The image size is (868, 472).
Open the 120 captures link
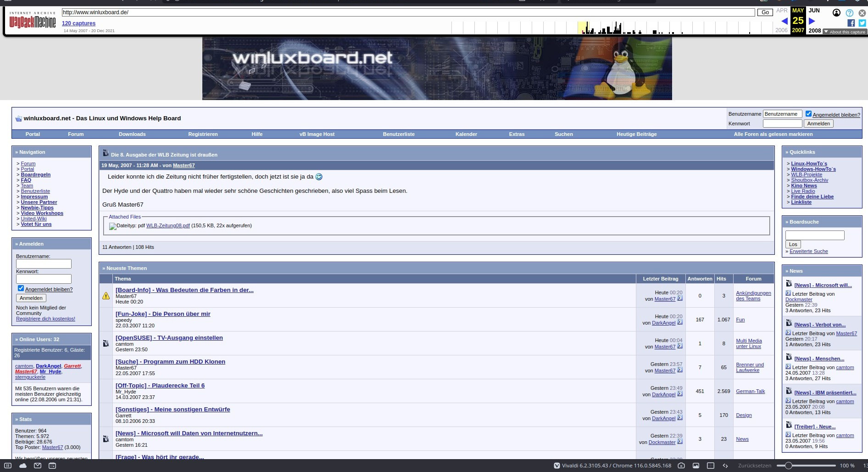coord(78,23)
